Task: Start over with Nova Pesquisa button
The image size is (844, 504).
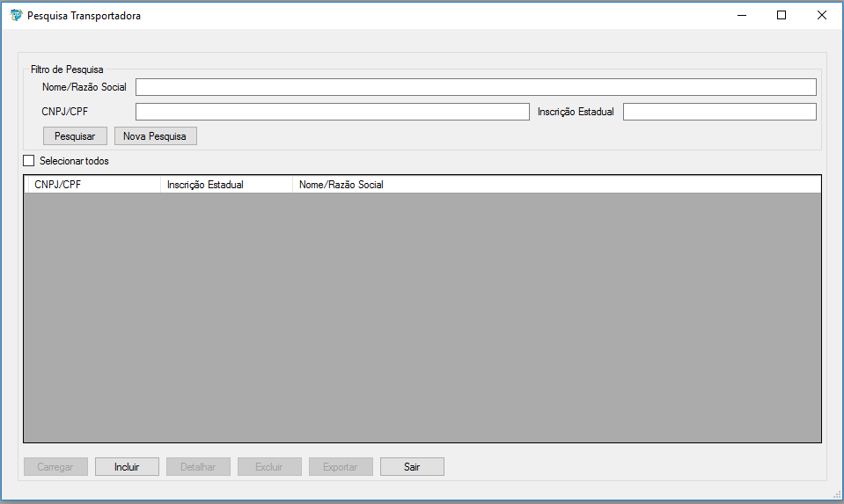Action: (156, 136)
